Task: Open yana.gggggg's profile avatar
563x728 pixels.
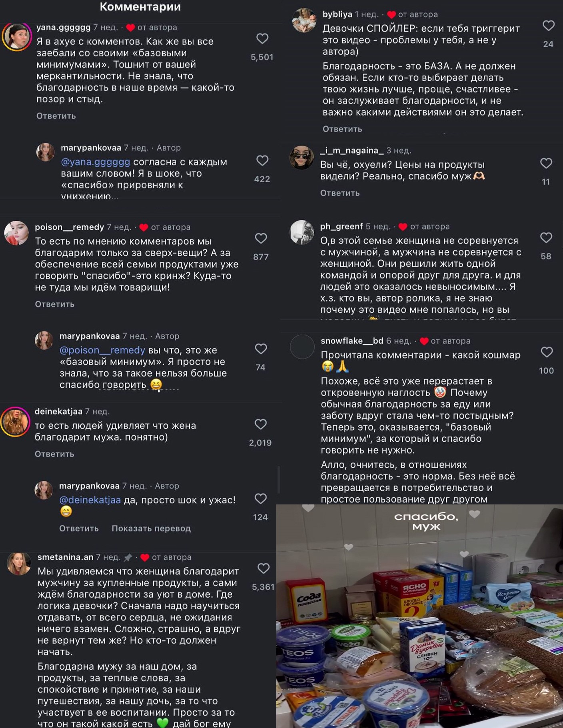Action: coord(17,36)
